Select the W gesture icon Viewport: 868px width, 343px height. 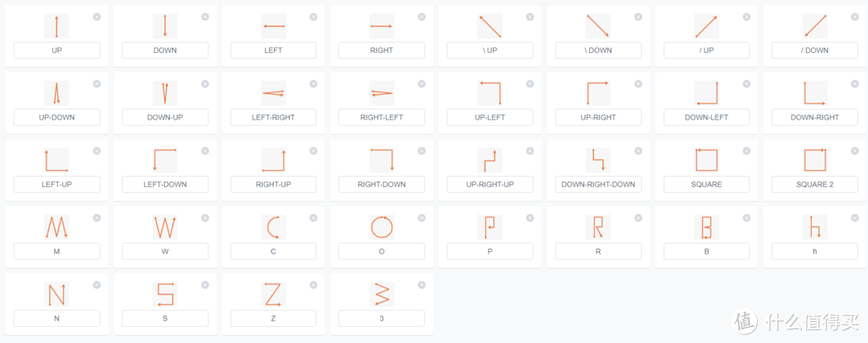point(165,227)
